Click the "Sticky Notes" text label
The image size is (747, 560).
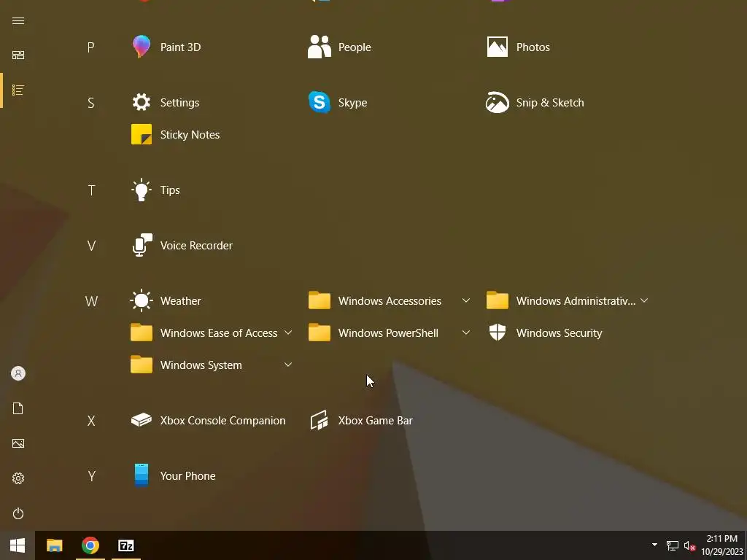pos(190,135)
